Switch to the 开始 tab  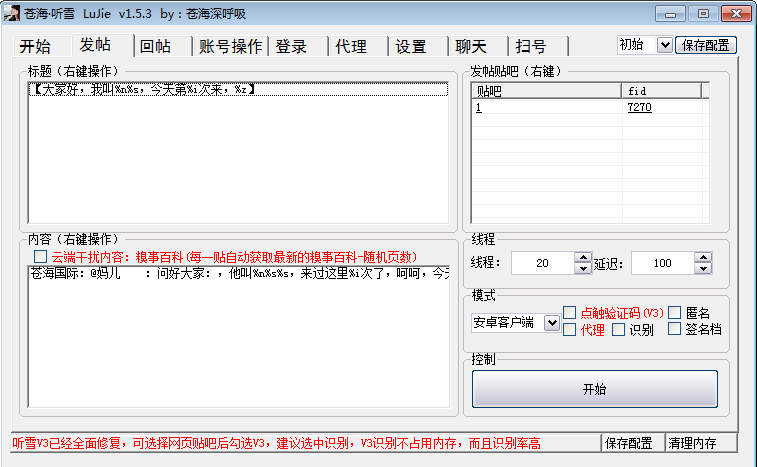[42, 47]
